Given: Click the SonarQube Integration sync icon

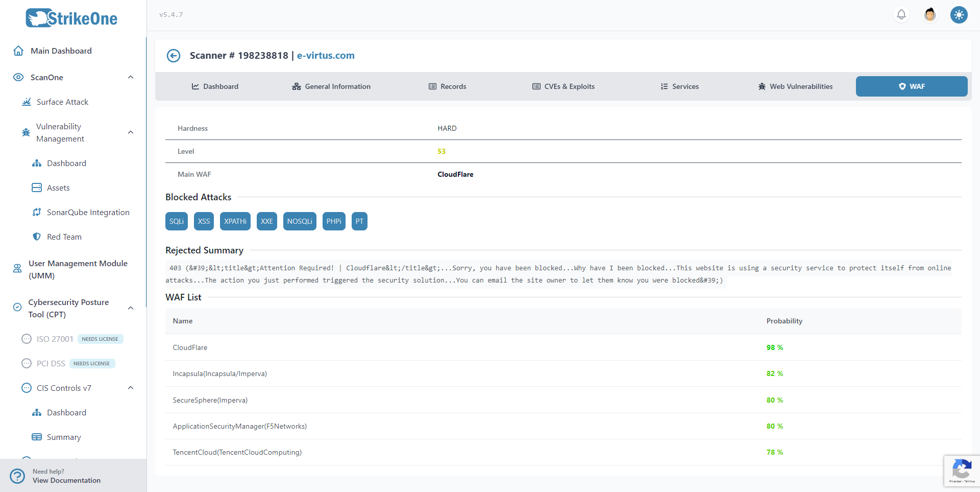Looking at the screenshot, I should coord(37,212).
